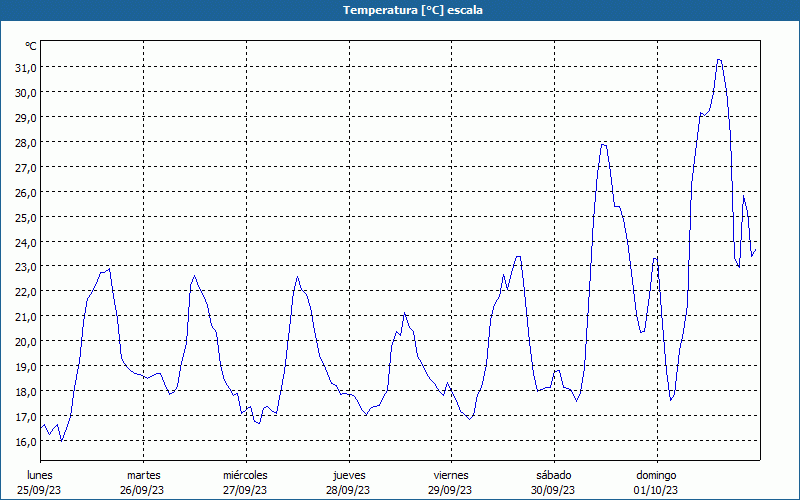Click the 30/09/23 date label
Image resolution: width=800 pixels, height=500 pixels.
(553, 490)
